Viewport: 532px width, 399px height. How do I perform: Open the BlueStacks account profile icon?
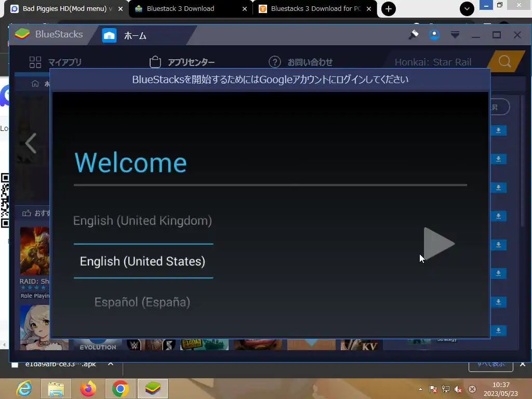pos(434,35)
